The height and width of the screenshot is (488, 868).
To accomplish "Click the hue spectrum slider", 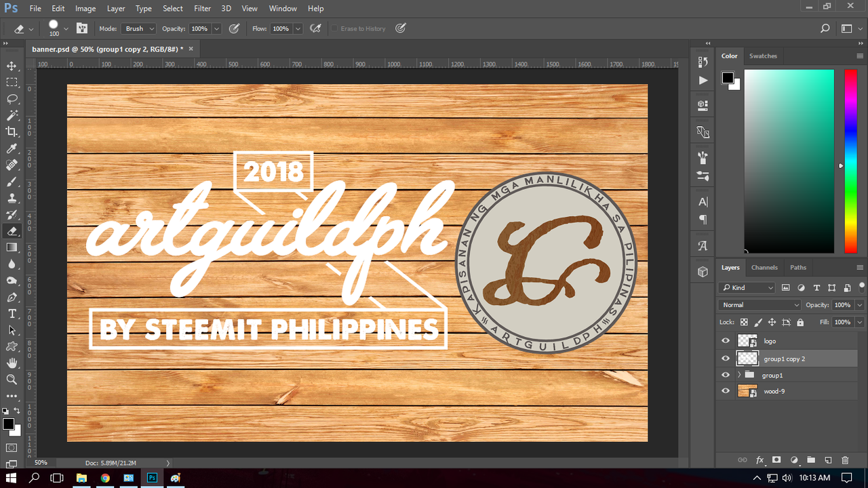I will (850, 161).
